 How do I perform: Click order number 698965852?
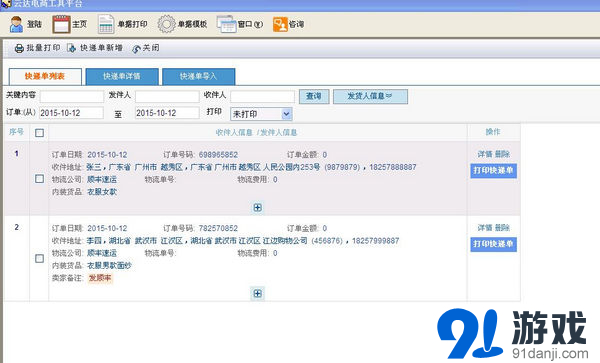(218, 155)
